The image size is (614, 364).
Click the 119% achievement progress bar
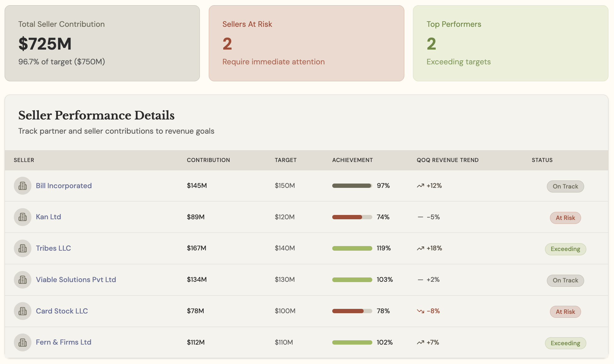(x=352, y=248)
